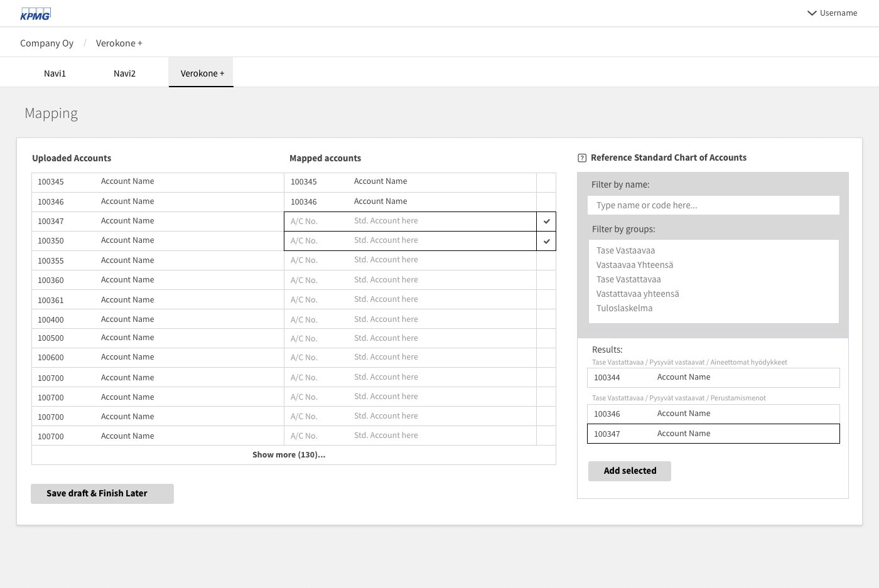This screenshot has height=588, width=879.
Task: Select result account 100344
Action: tap(713, 378)
